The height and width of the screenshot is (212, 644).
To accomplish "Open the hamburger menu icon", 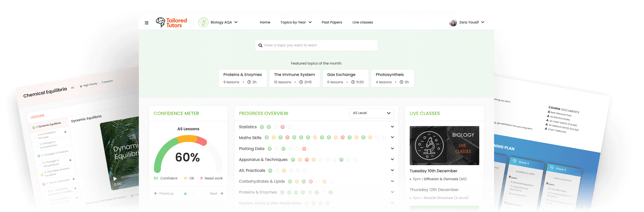I will coord(147,23).
